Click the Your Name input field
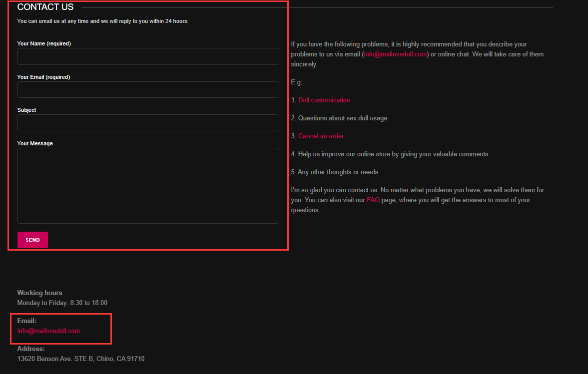The height and width of the screenshot is (374, 588). pyautogui.click(x=148, y=56)
